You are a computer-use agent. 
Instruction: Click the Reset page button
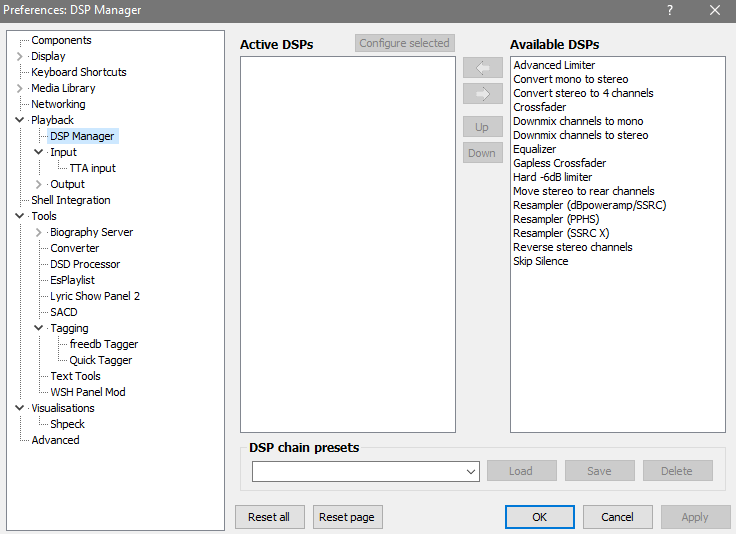coord(348,517)
